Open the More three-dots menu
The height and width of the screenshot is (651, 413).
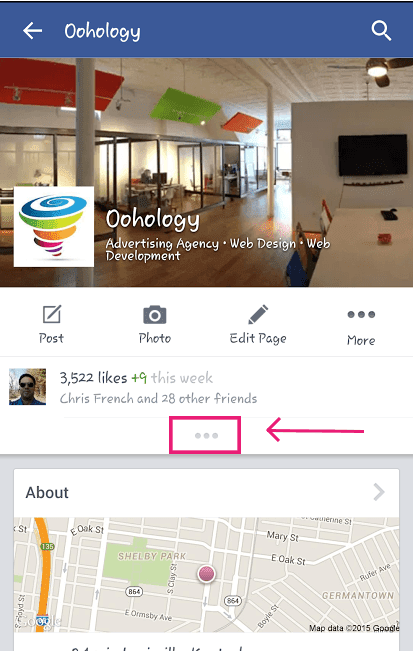pyautogui.click(x=361, y=314)
